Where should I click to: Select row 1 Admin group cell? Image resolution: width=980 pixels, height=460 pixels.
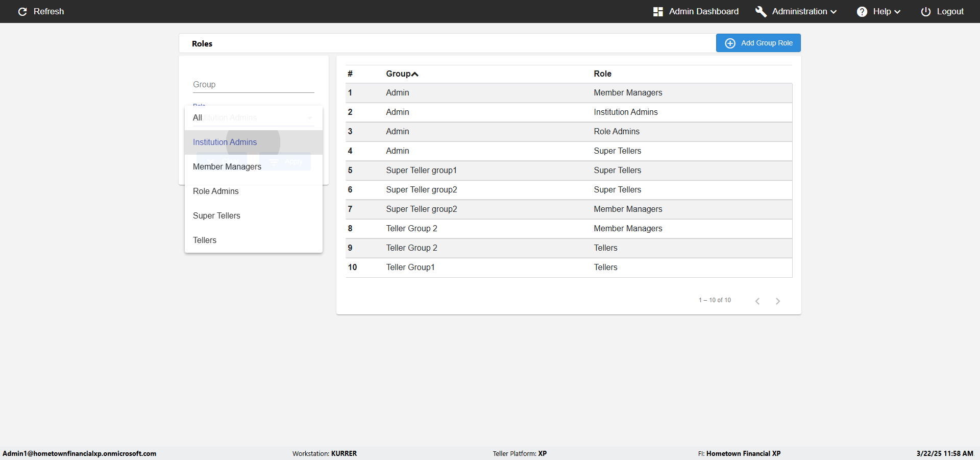point(398,92)
